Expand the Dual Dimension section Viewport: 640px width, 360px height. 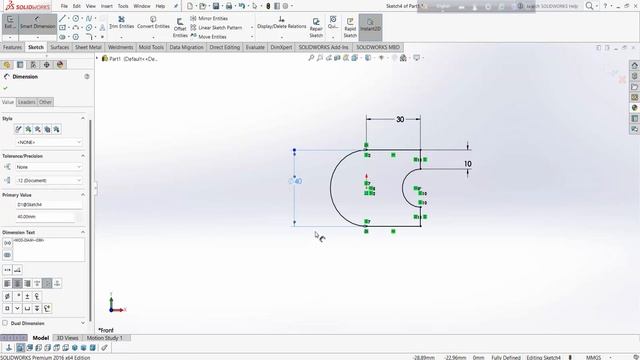[83, 323]
